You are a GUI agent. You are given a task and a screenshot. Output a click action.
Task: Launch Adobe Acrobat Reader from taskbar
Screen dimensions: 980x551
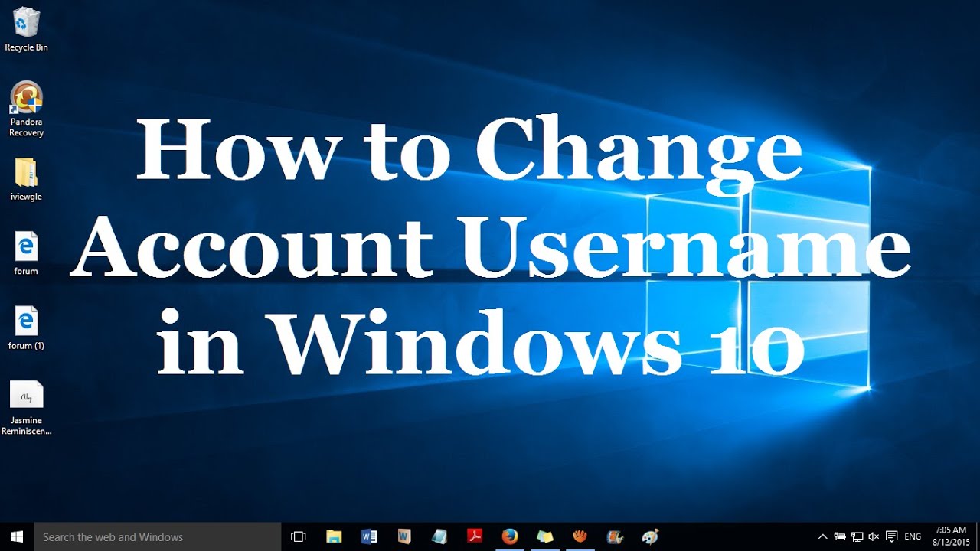tap(475, 536)
